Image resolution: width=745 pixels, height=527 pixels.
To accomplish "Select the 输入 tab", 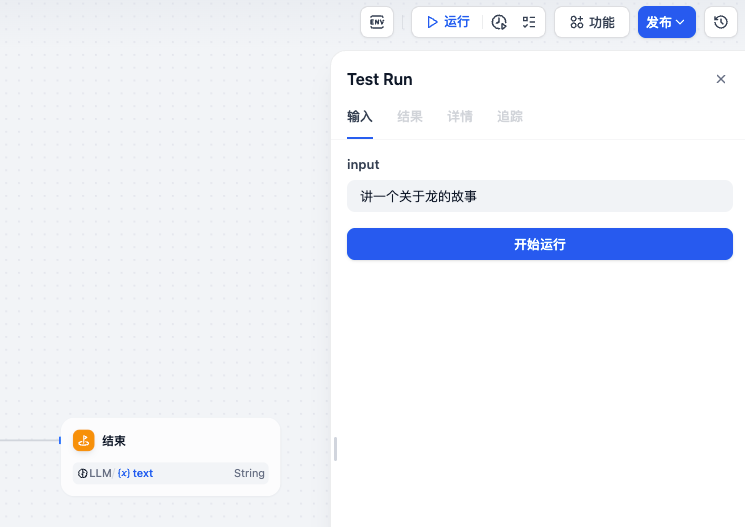I will tap(360, 116).
